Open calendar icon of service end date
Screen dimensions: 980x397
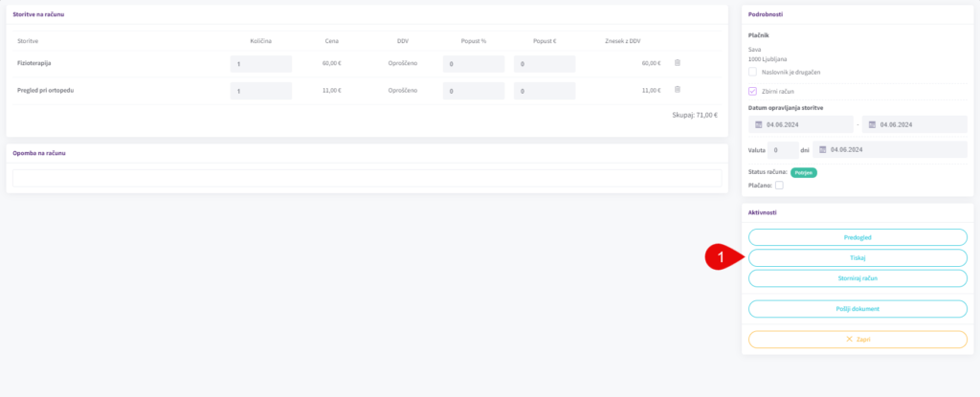872,124
